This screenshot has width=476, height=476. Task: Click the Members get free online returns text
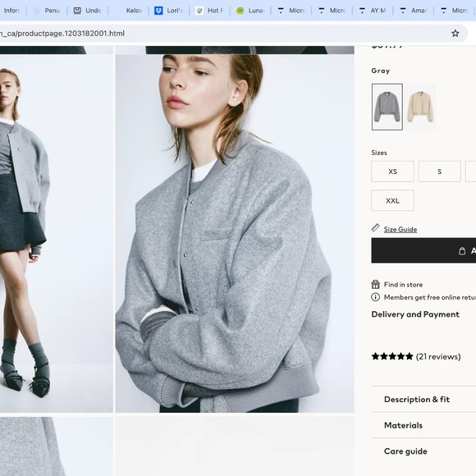click(x=430, y=297)
